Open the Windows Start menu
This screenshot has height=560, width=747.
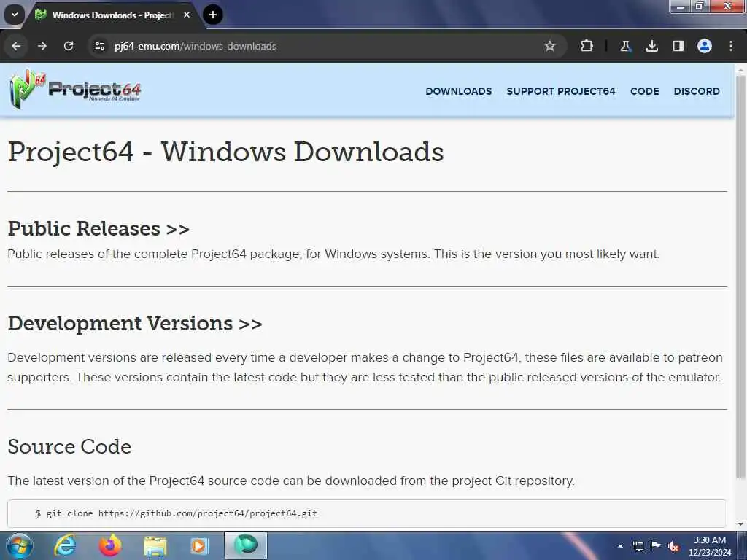tap(20, 545)
